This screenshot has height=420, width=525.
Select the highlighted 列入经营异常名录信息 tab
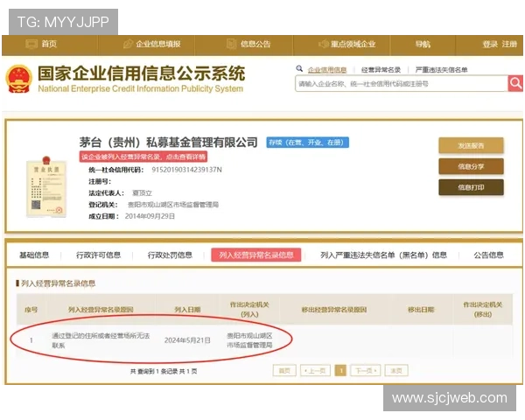(x=256, y=255)
